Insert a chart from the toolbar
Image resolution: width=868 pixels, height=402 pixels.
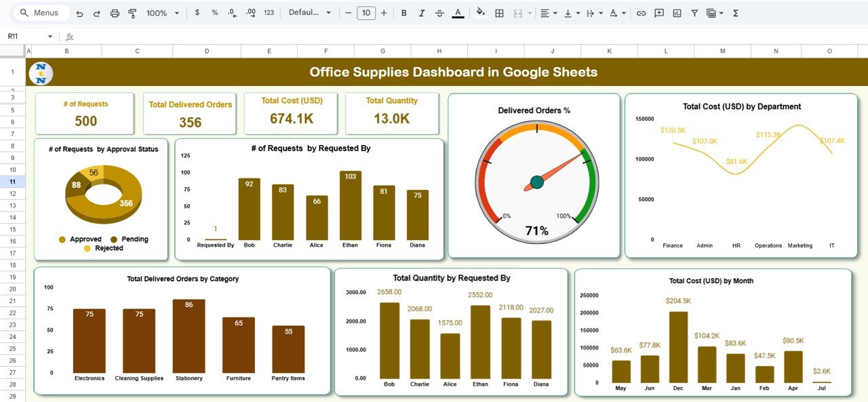click(x=677, y=13)
